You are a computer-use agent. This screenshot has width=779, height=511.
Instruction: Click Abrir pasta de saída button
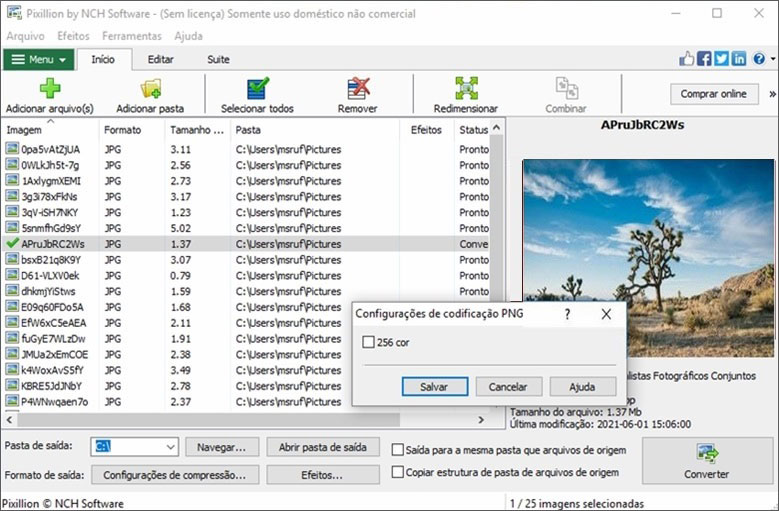point(323,447)
